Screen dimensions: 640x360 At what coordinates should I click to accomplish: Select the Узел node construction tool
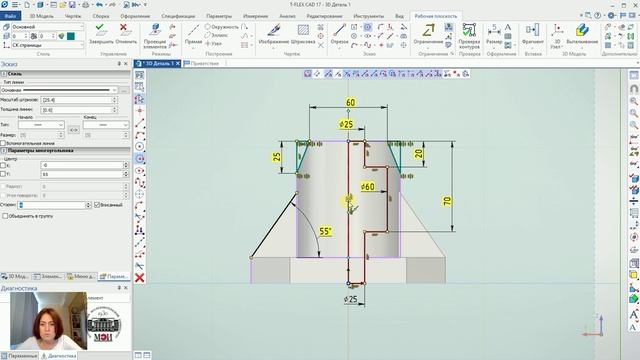tap(213, 43)
